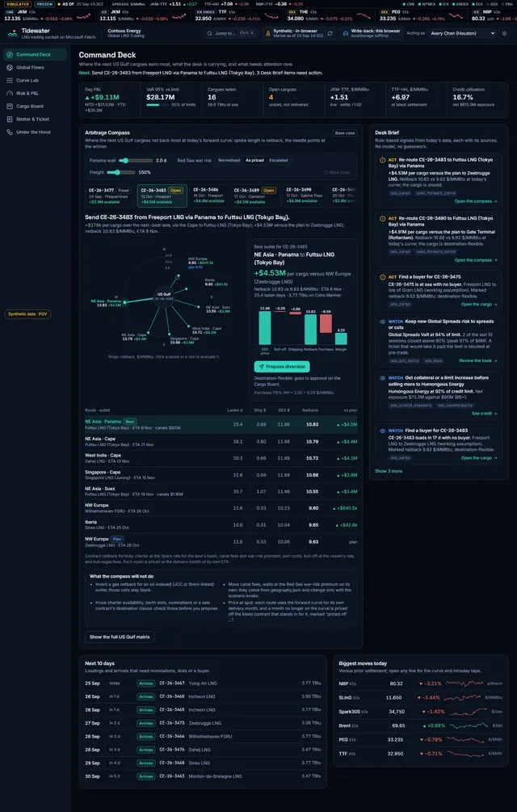
Task: Select the As priced risk option
Action: point(254,161)
